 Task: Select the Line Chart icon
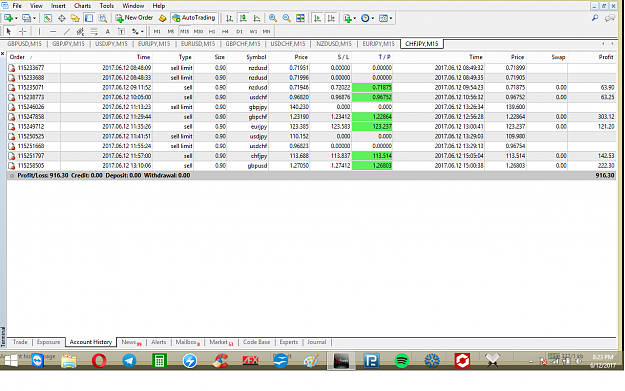click(x=257, y=18)
